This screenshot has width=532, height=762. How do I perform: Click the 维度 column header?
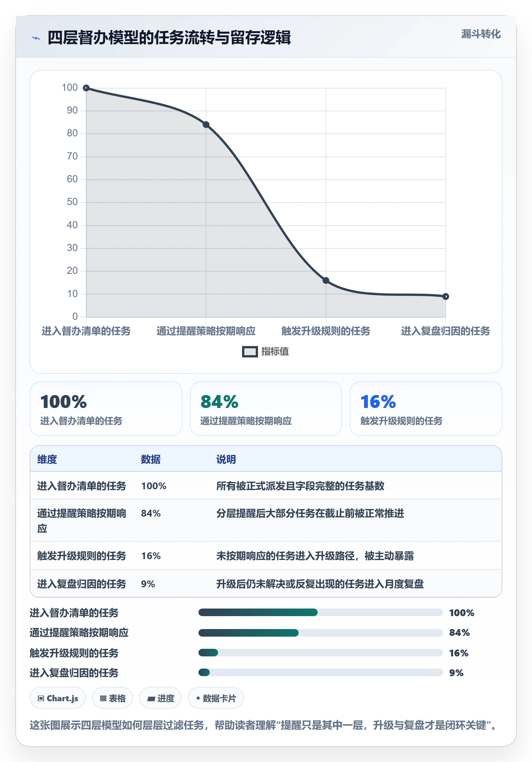pos(47,459)
